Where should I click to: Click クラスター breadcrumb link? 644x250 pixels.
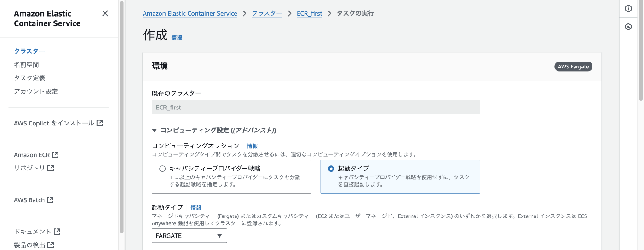(x=267, y=13)
